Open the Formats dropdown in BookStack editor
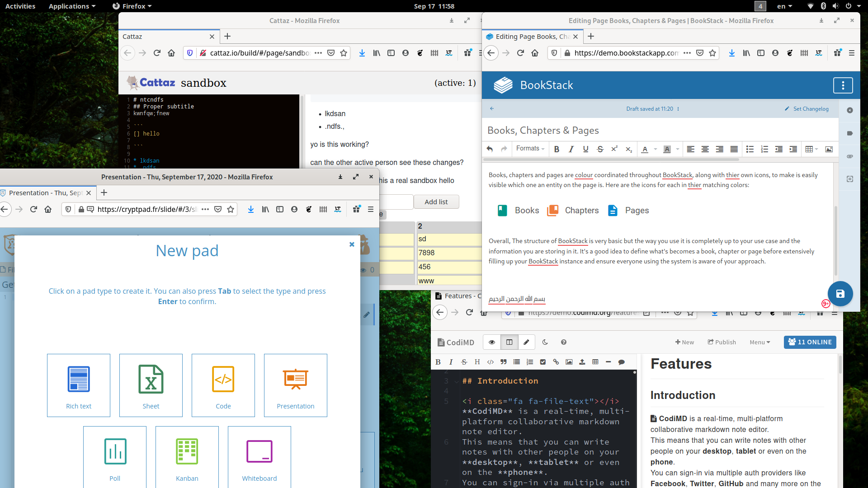This screenshot has width=868, height=488. click(x=529, y=148)
